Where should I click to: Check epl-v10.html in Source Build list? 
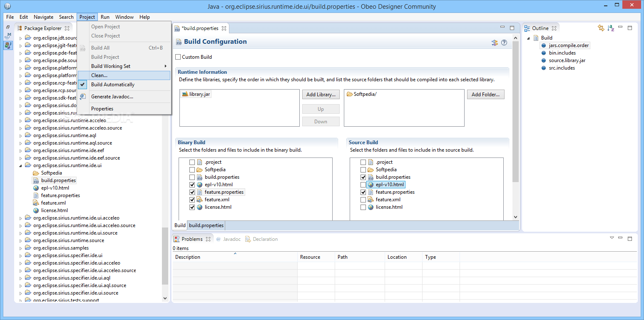363,184
